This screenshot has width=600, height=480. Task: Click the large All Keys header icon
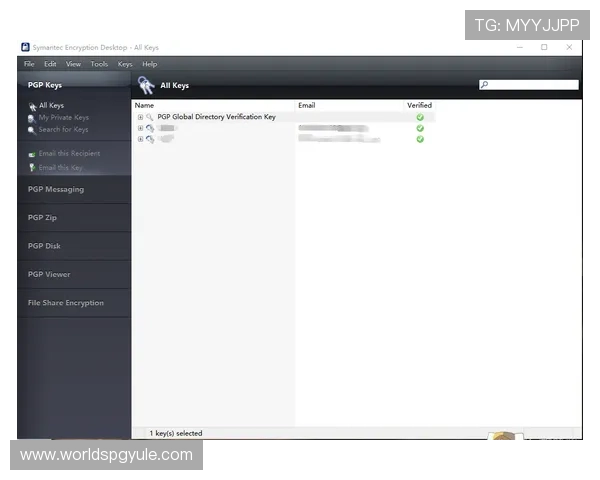point(146,85)
